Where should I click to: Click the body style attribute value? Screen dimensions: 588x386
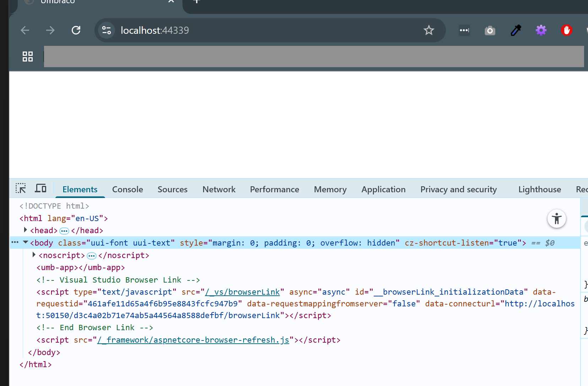tap(304, 243)
